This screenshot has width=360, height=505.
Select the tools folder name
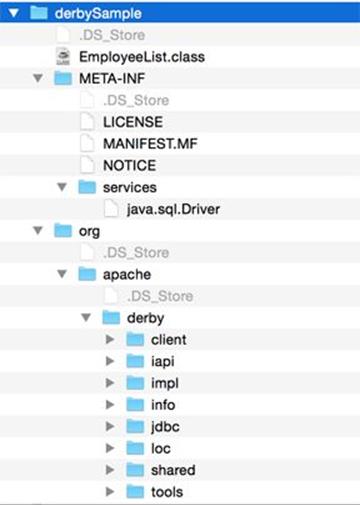167,492
